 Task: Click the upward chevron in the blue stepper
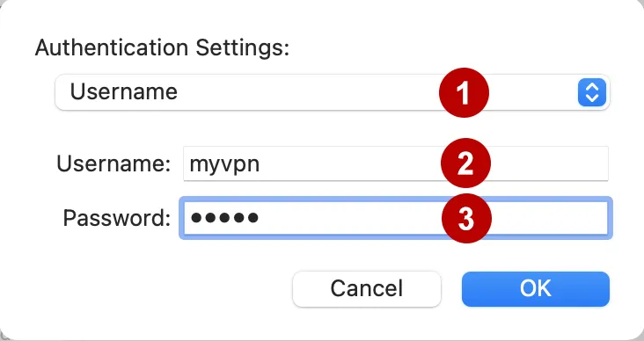pyautogui.click(x=592, y=87)
